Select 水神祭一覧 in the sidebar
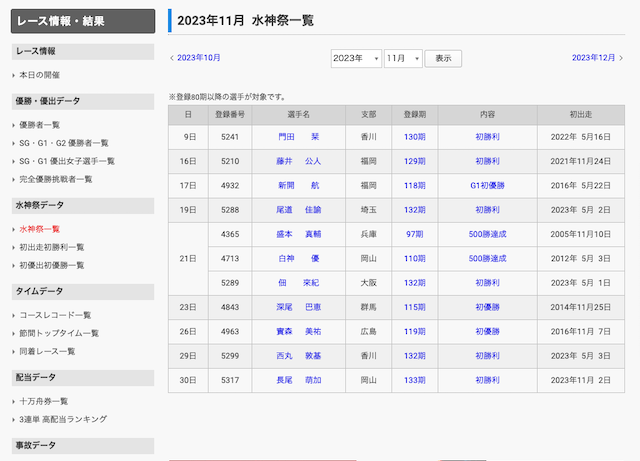 pos(40,229)
